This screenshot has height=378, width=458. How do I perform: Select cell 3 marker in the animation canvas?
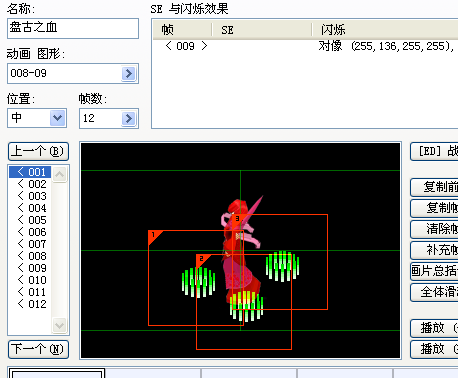pos(238,219)
